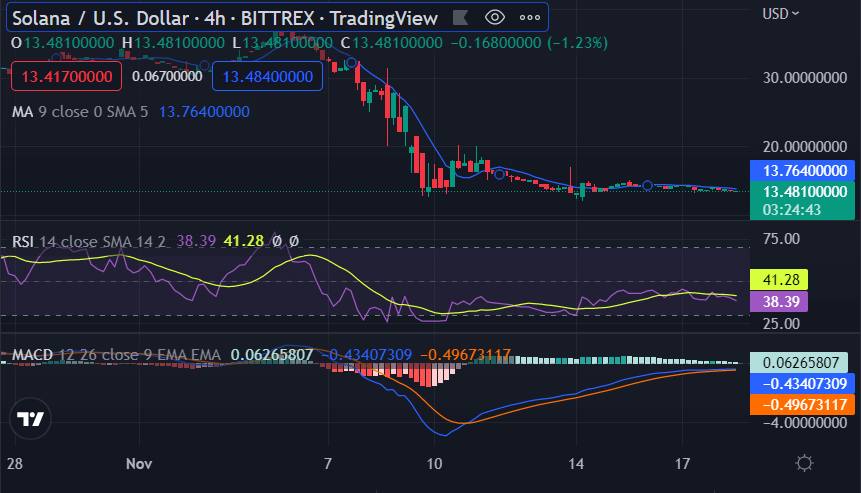Click the 10 date label on time axis

coord(434,464)
